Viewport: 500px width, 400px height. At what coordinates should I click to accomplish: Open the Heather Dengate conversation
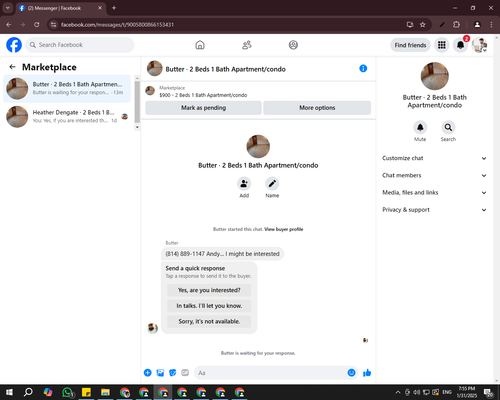pos(67,117)
